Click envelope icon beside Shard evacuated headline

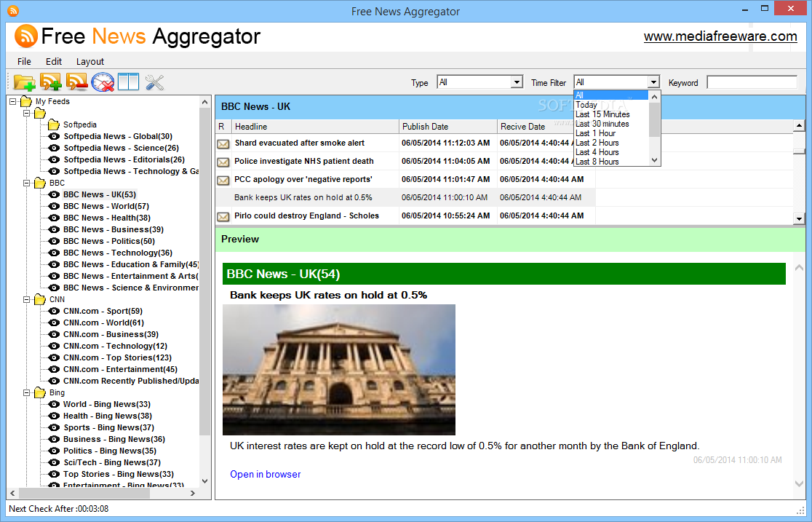[x=223, y=144]
